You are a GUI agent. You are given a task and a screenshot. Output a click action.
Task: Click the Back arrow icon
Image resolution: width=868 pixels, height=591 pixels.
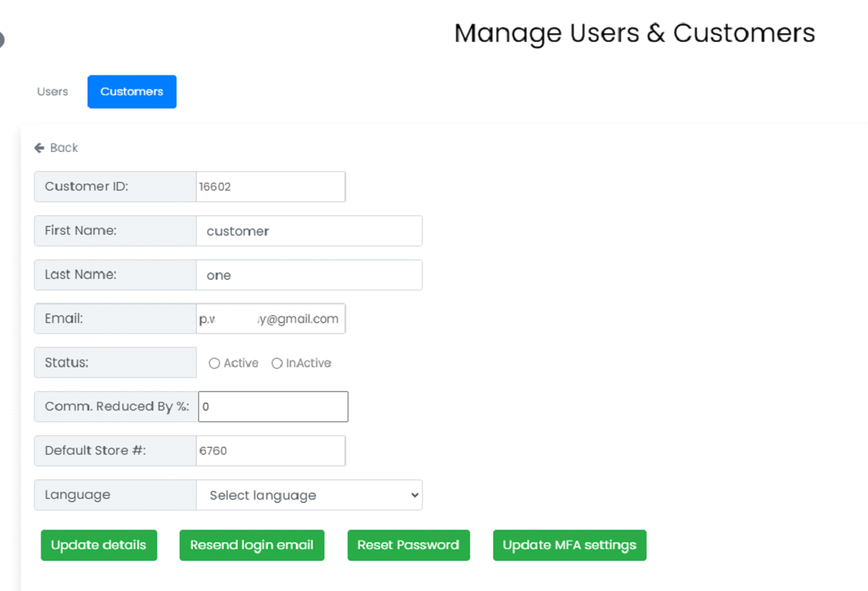[39, 148]
